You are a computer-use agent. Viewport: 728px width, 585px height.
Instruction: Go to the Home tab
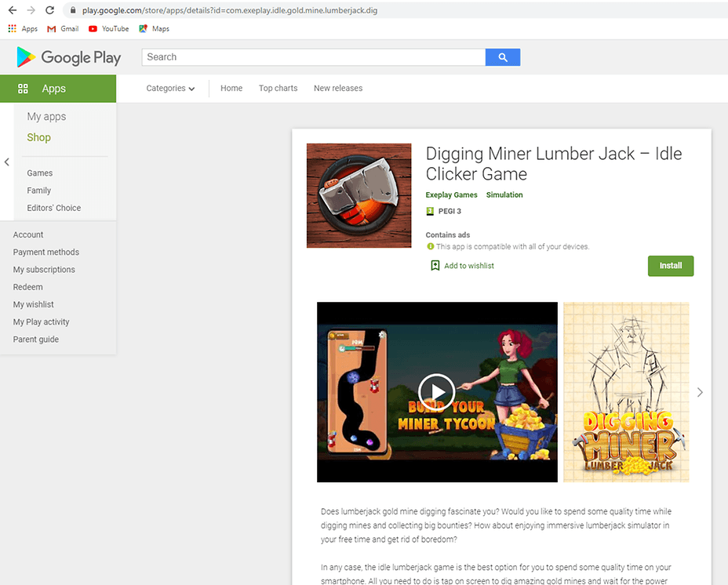pyautogui.click(x=231, y=88)
